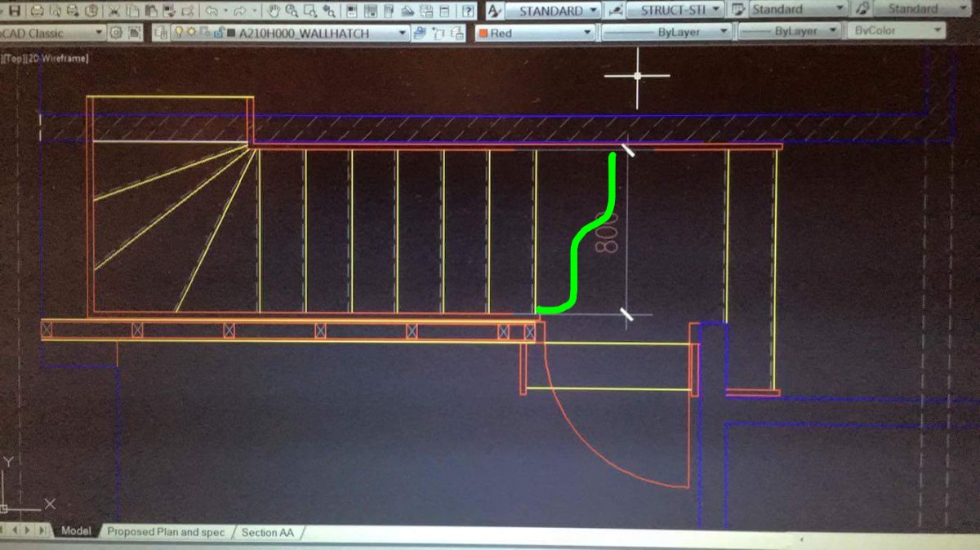Screen dimensions: 980x550
Task: Click the 800 dimension text in drawing
Action: pyautogui.click(x=607, y=232)
